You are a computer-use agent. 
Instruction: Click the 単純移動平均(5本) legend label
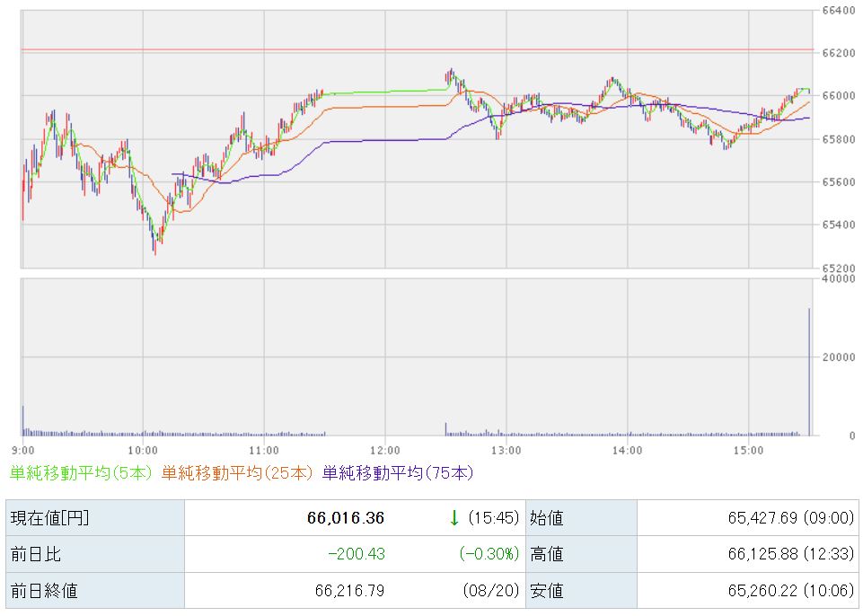[80, 473]
